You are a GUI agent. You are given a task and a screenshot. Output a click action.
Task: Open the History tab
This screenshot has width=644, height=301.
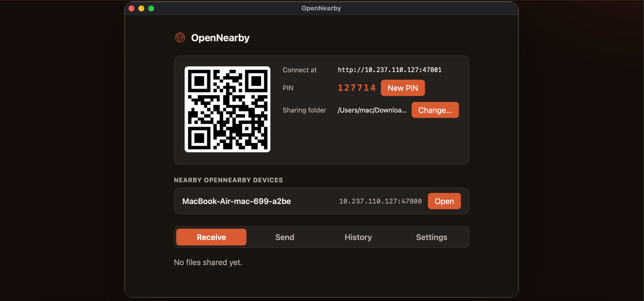pyautogui.click(x=358, y=237)
